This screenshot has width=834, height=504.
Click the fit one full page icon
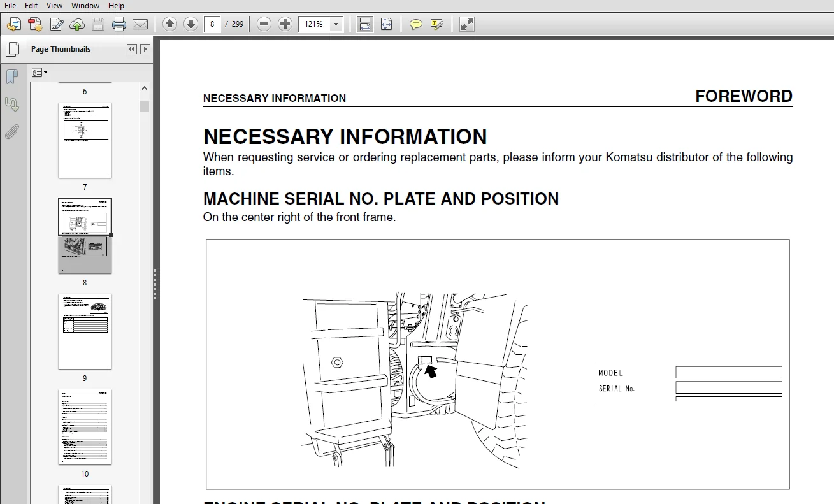click(386, 24)
